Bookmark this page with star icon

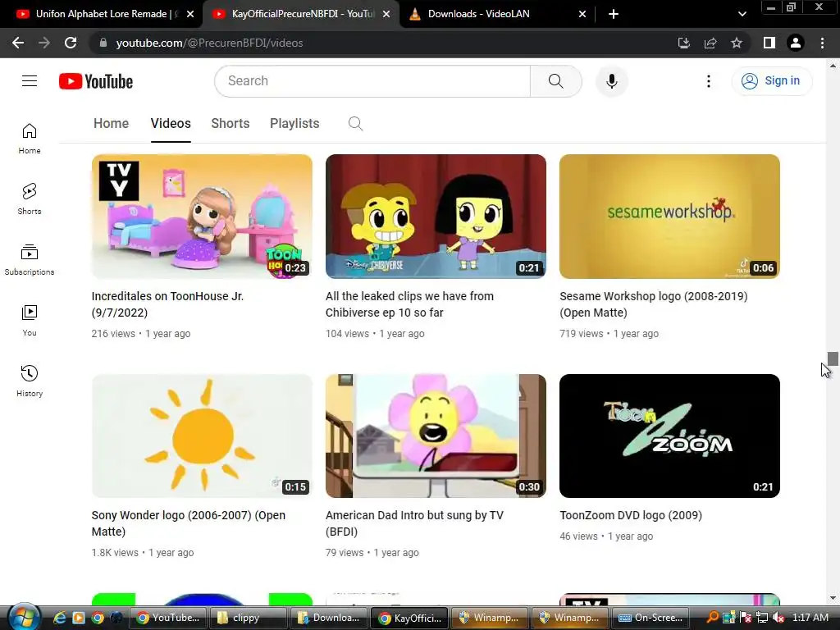(737, 43)
